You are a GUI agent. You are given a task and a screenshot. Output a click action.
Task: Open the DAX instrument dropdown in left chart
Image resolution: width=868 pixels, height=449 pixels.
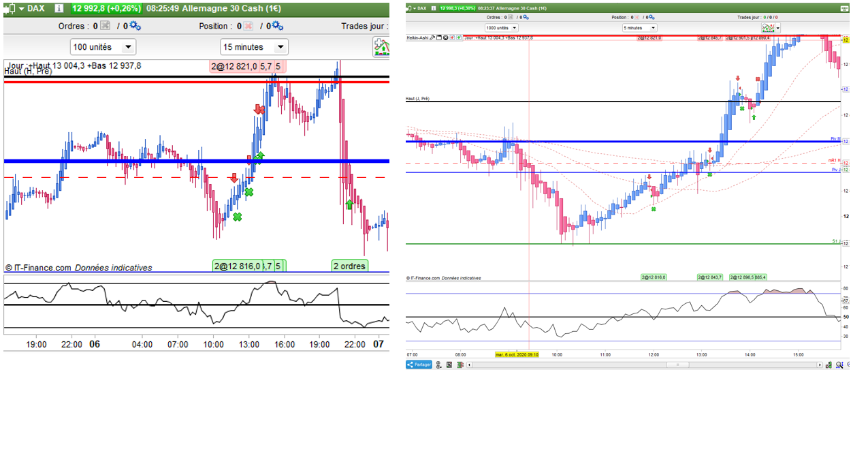pyautogui.click(x=22, y=9)
